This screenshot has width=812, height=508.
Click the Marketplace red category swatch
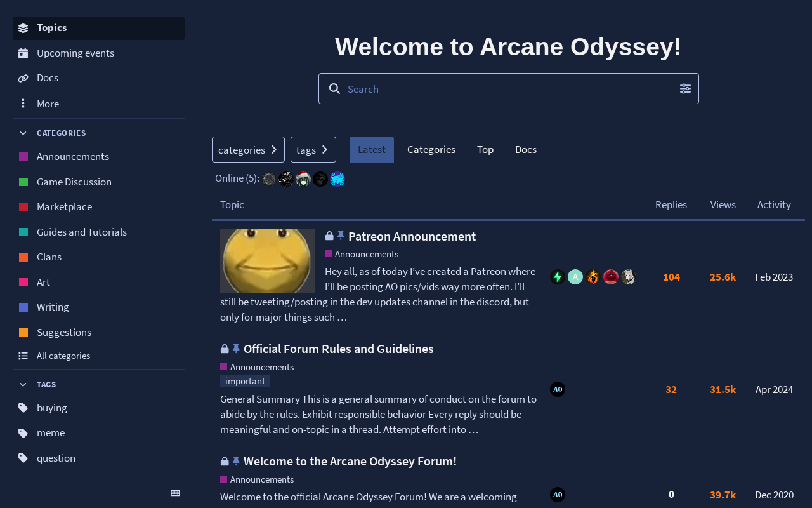coord(23,207)
